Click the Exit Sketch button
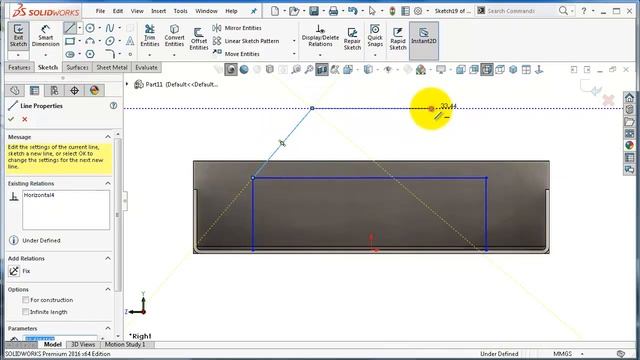 (x=18, y=36)
